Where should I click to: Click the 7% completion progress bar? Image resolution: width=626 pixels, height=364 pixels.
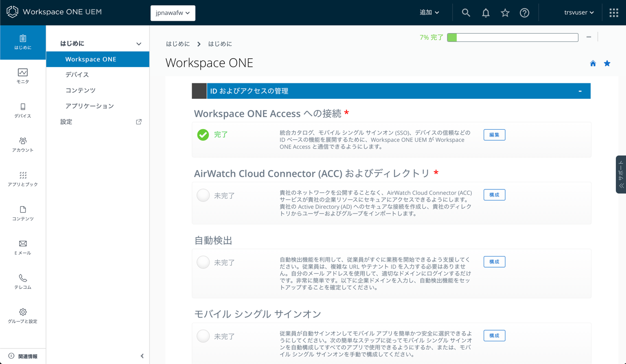tap(513, 37)
